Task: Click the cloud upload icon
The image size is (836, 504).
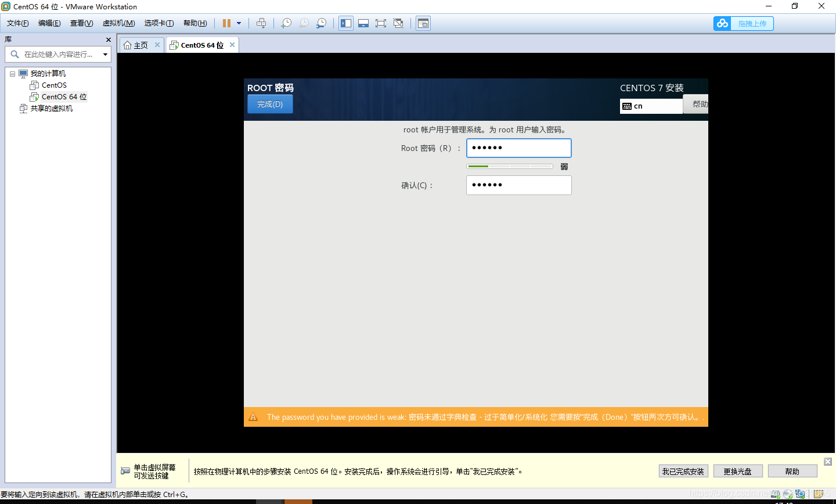Action: 722,23
